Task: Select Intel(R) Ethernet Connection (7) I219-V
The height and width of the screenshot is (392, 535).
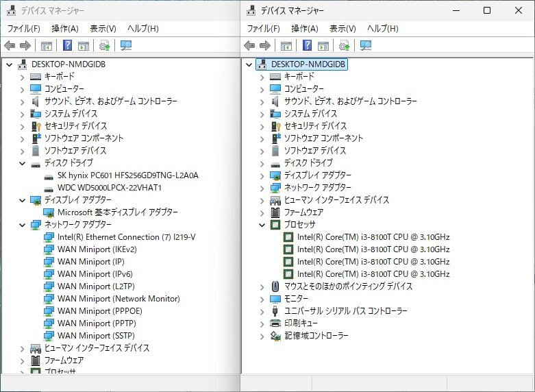Action: pos(126,236)
